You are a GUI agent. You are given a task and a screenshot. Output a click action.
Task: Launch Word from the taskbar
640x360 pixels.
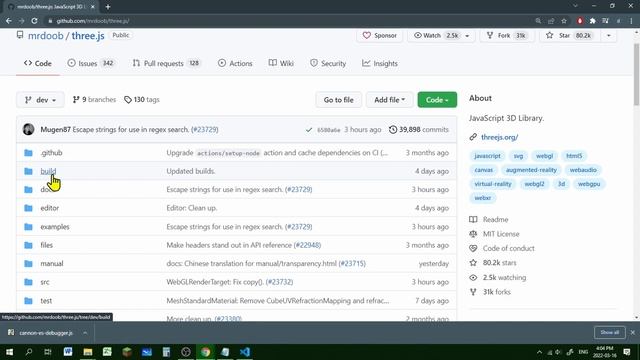[68, 352]
